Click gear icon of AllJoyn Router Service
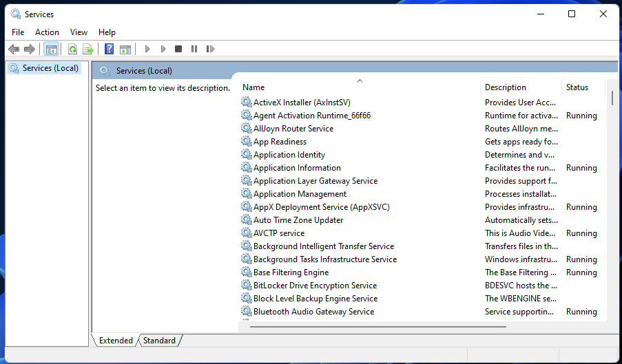 (247, 128)
